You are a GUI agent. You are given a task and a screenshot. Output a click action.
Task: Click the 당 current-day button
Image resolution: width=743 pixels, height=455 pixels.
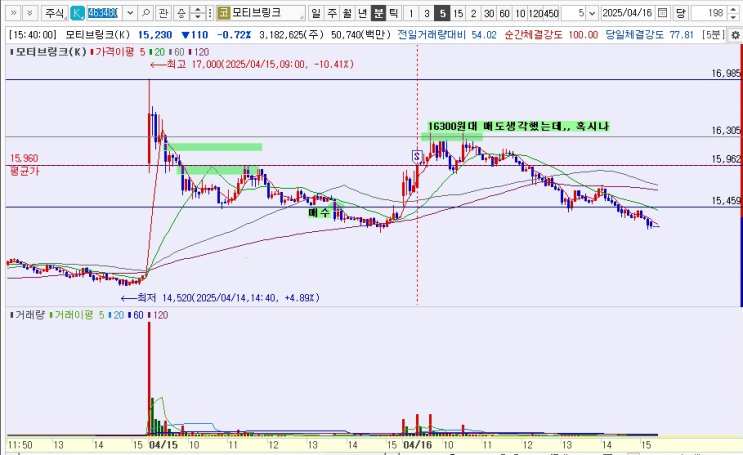coord(680,13)
